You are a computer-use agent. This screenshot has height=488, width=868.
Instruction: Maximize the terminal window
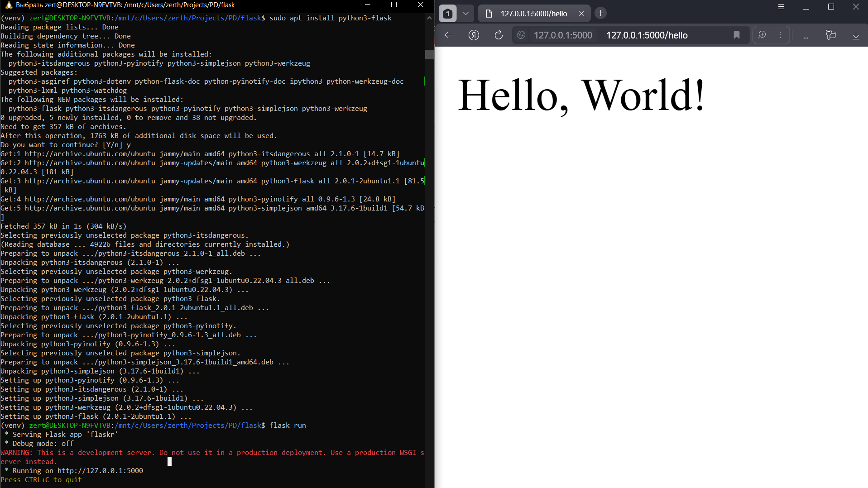(394, 5)
